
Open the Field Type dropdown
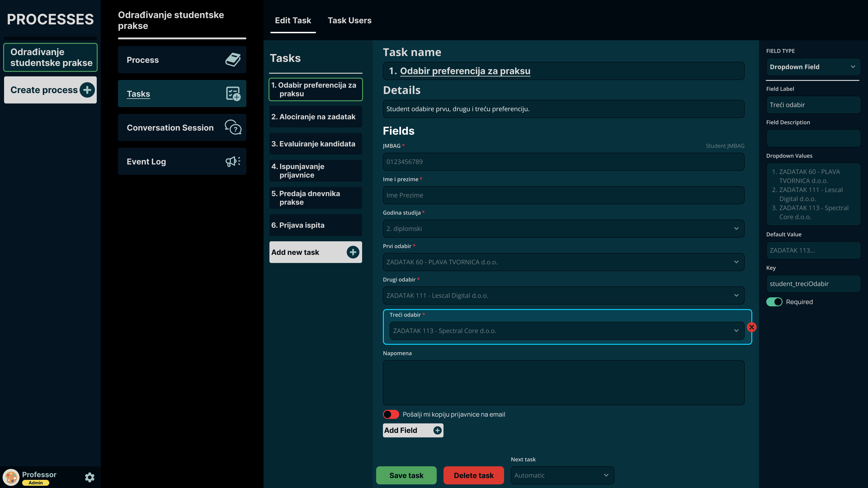click(813, 67)
